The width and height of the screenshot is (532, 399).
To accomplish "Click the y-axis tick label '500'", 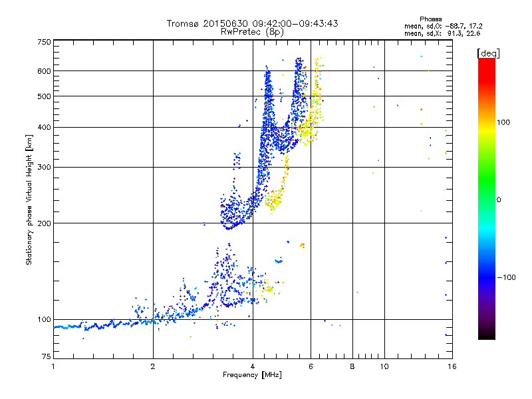I will (x=44, y=96).
